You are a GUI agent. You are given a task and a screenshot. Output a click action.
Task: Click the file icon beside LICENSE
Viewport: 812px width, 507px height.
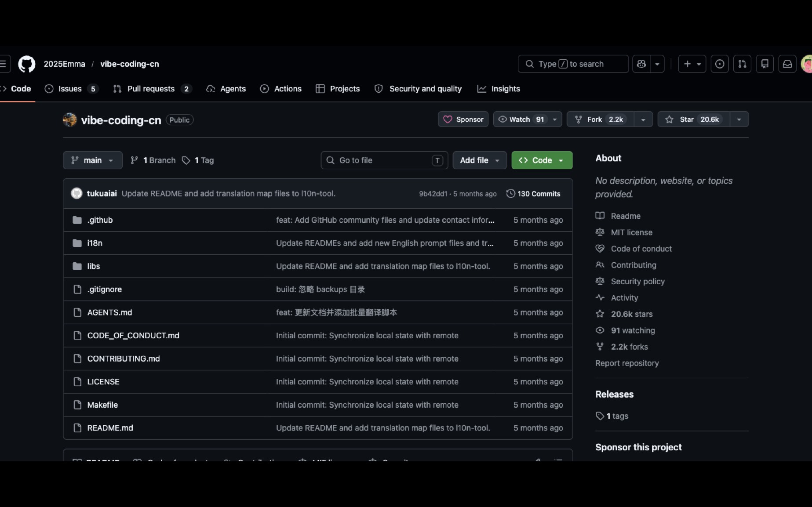77,382
